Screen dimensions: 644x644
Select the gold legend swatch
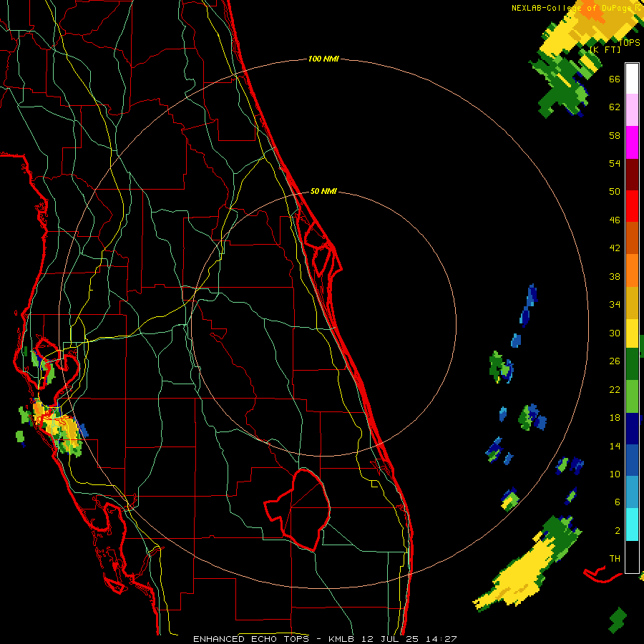[x=632, y=302]
